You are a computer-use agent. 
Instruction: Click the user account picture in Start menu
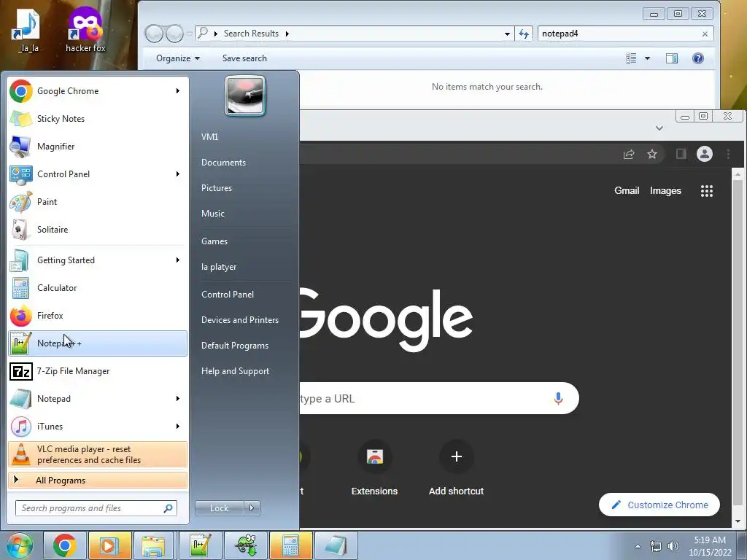[245, 96]
